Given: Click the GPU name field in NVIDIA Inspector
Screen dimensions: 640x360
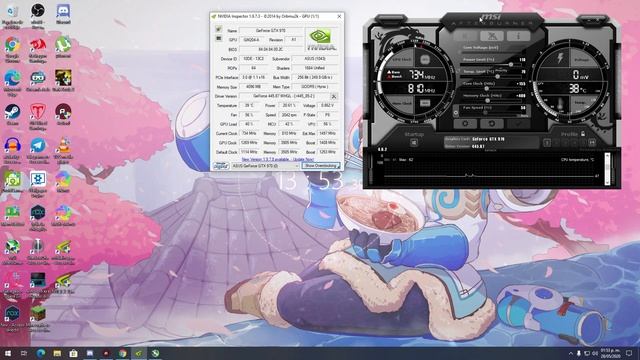Looking at the screenshot, I should tap(271, 31).
